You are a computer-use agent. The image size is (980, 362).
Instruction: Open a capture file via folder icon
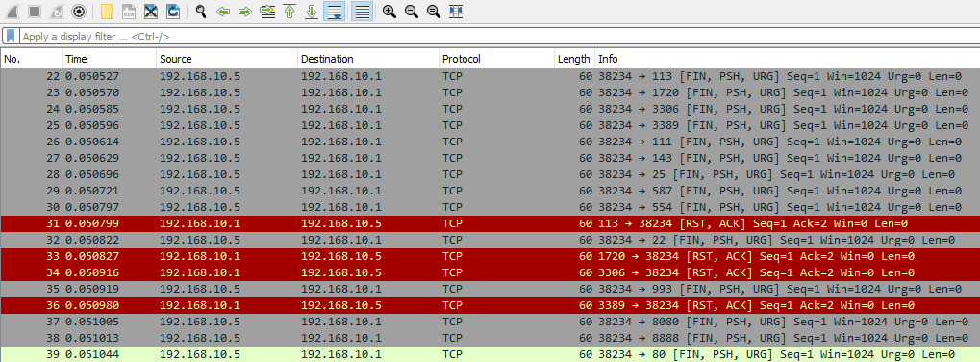pos(106,12)
